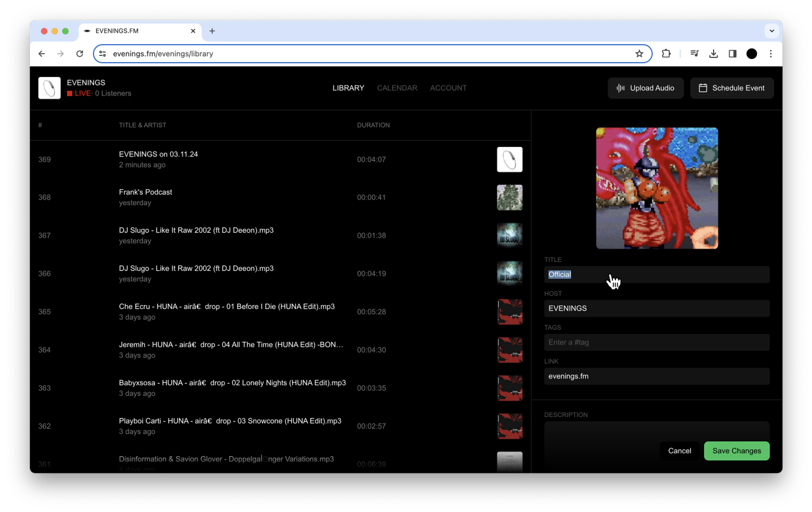Toggle the browser side panel icon
Viewport: 812px width, 512px height.
[x=732, y=54]
